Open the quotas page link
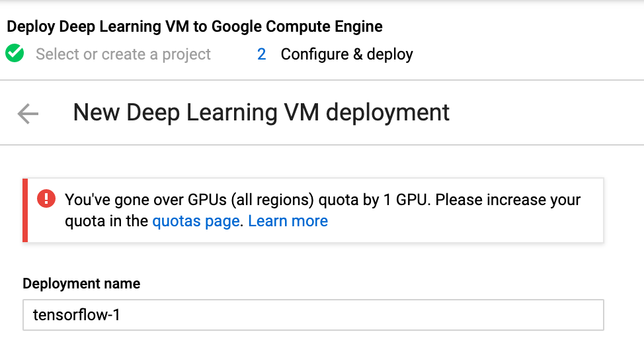This screenshot has width=644, height=348. coord(196,221)
